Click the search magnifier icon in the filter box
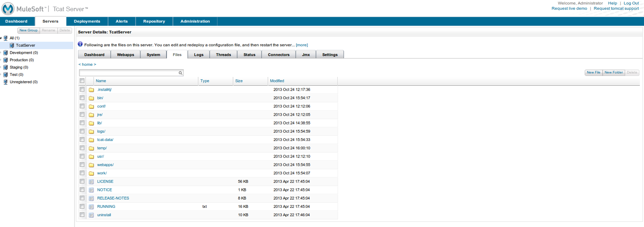 pos(180,73)
